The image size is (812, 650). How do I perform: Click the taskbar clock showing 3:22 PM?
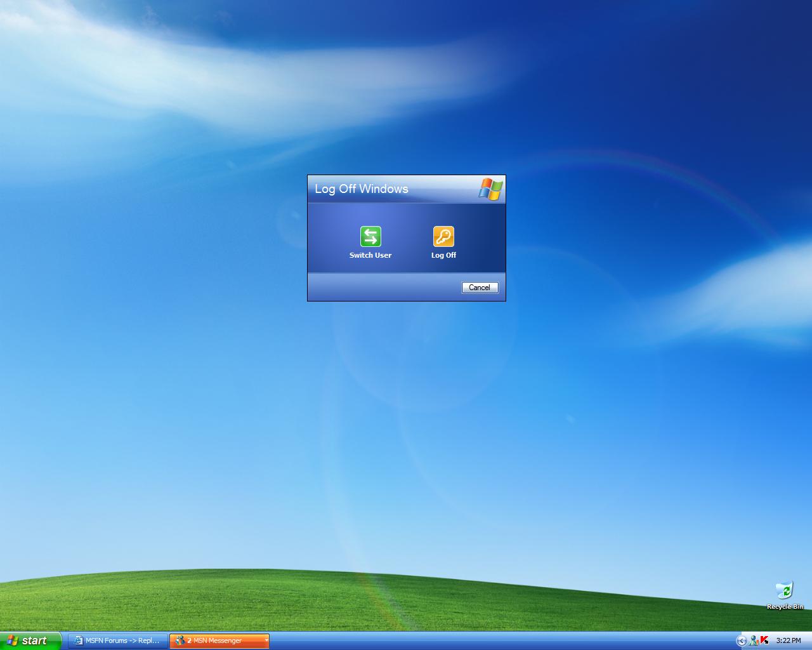[x=789, y=641]
